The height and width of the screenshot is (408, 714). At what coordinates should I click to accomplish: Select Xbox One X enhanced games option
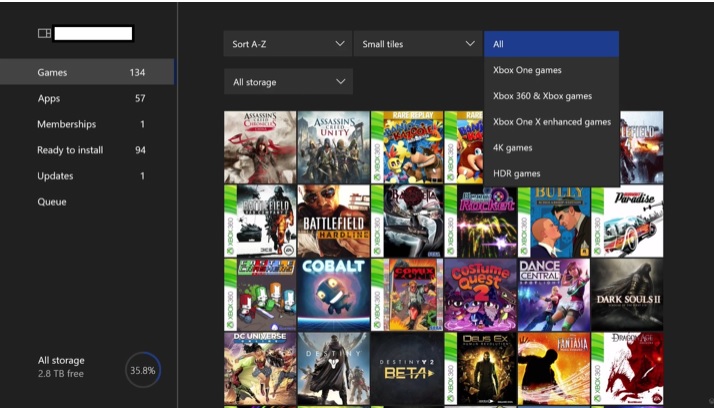tap(551, 122)
